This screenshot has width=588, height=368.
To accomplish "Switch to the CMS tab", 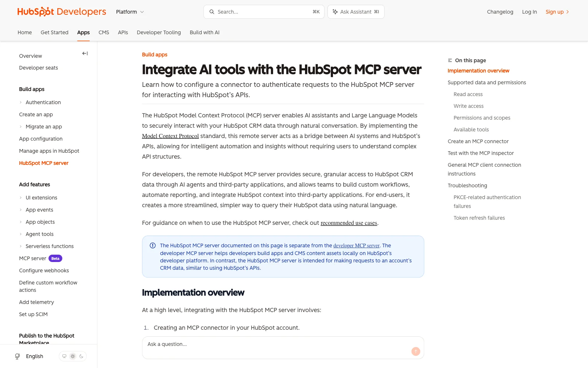I will 104,32.
